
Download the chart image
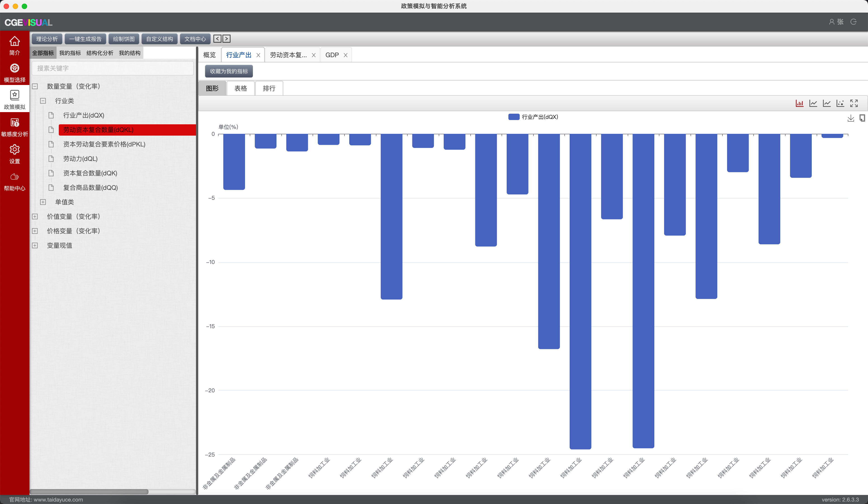coord(850,118)
